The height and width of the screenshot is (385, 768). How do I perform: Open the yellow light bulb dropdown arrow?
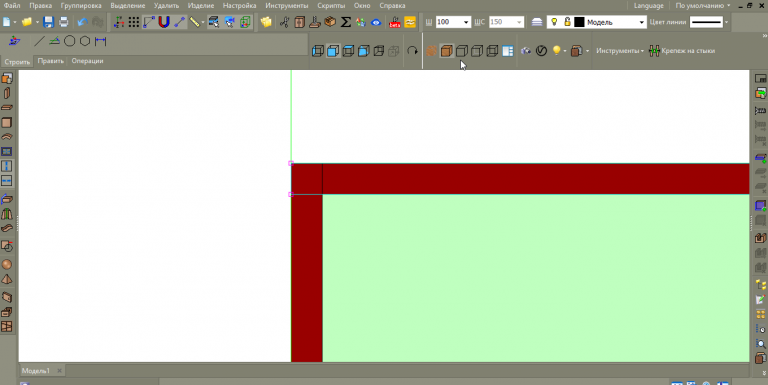[x=565, y=51]
